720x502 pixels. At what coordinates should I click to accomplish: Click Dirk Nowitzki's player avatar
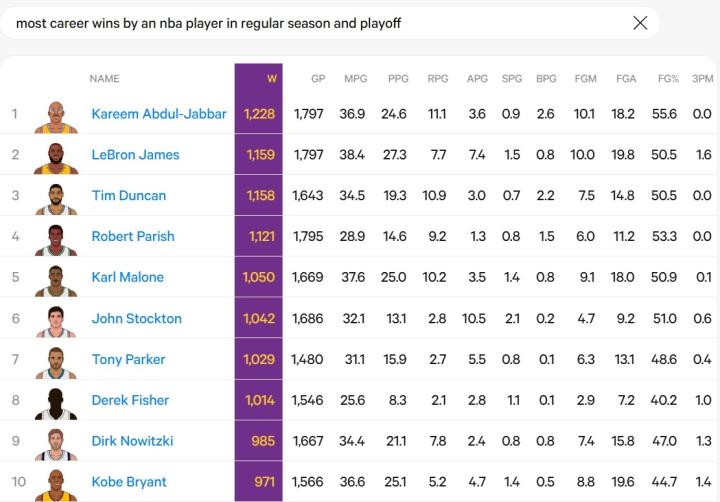coord(55,443)
